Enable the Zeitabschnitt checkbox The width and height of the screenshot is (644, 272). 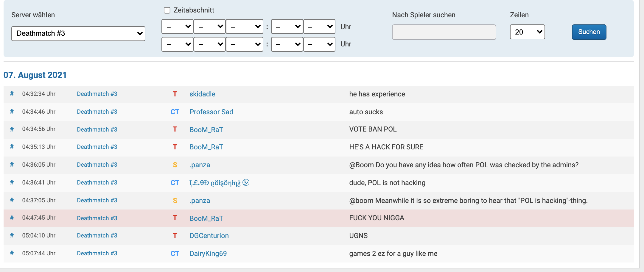pos(167,10)
